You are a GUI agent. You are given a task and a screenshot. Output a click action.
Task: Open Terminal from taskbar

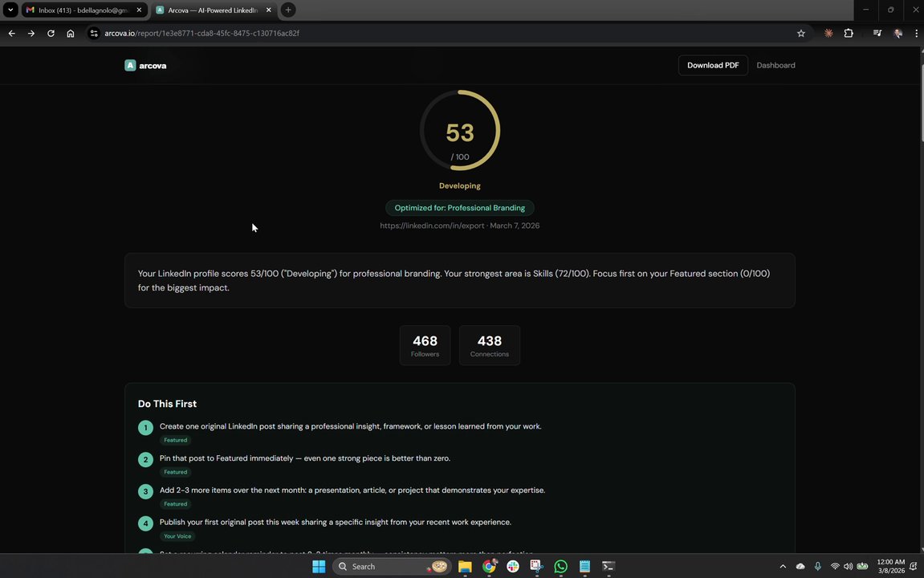(x=609, y=566)
